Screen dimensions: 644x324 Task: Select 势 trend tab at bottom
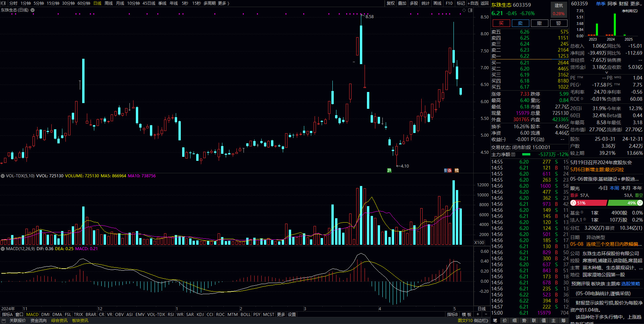(524, 321)
